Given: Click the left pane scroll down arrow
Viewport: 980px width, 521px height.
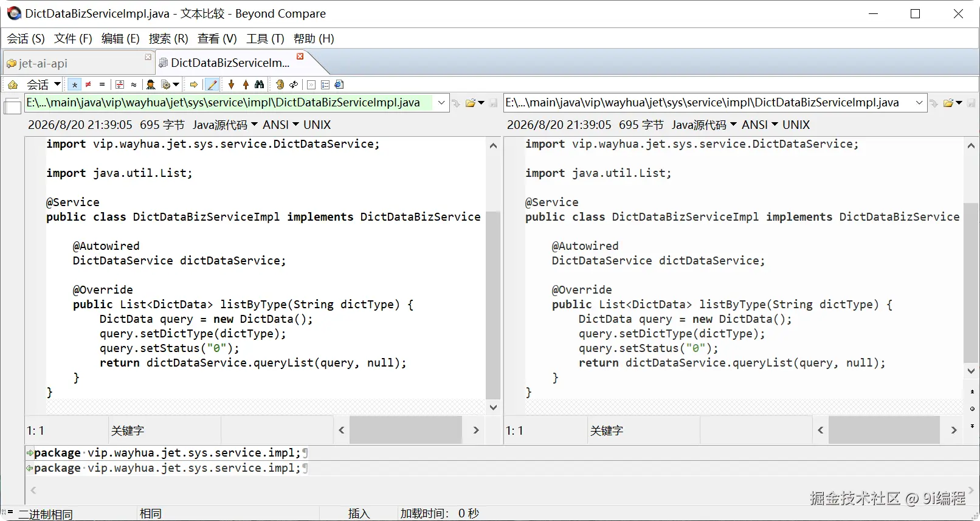Looking at the screenshot, I should (x=493, y=407).
